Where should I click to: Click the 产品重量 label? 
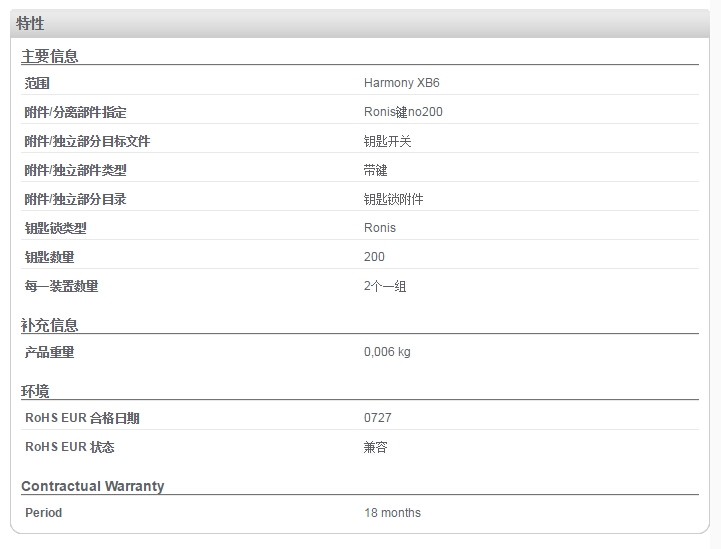(50, 352)
